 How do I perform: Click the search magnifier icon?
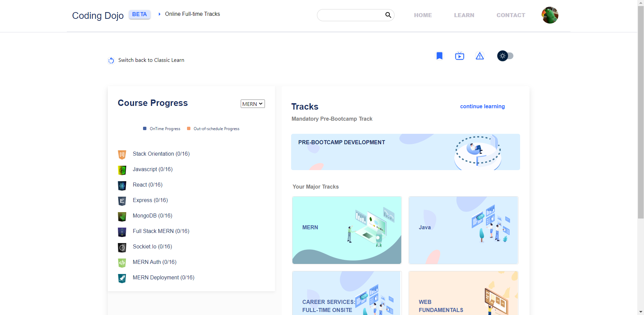click(388, 15)
